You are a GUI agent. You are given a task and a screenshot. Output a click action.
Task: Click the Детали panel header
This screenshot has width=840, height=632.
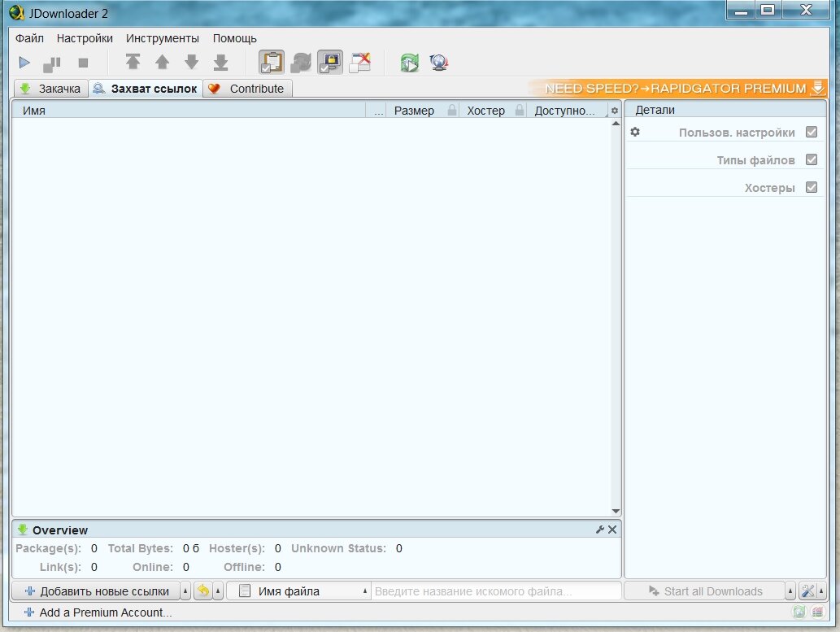click(x=725, y=110)
